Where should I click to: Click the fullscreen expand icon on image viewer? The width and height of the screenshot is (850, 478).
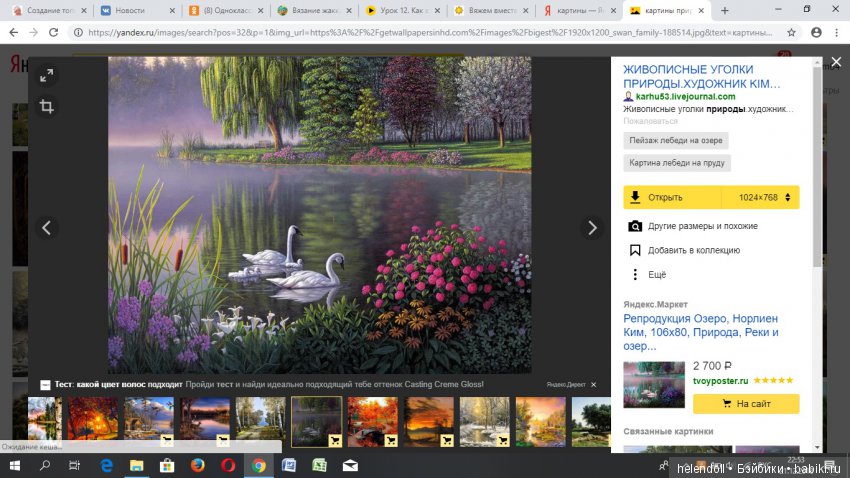[x=47, y=76]
